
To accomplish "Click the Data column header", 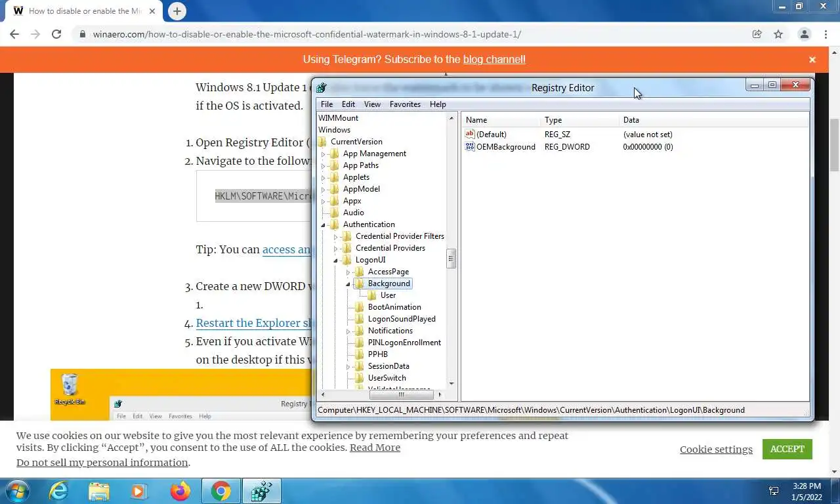I will coord(714,120).
